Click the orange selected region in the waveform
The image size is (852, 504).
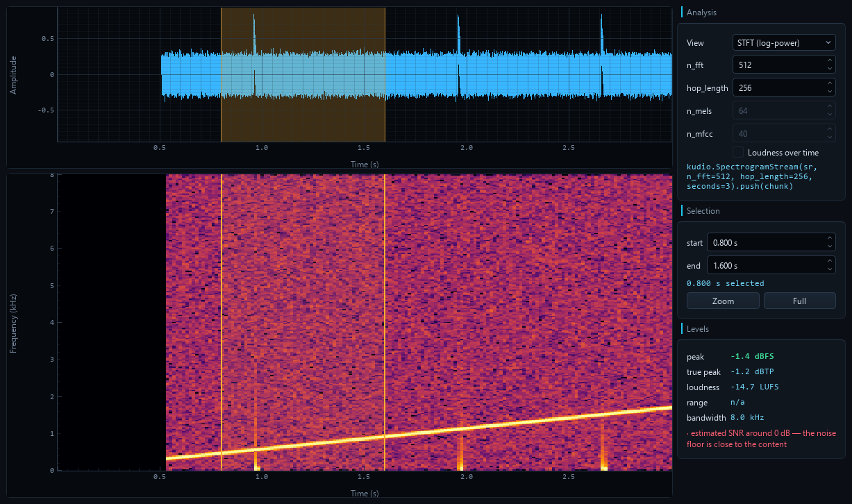point(303,75)
